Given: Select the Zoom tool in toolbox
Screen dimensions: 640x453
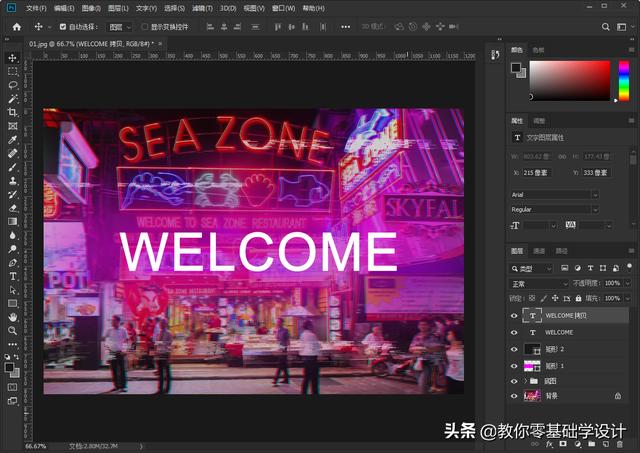Looking at the screenshot, I should [13, 331].
